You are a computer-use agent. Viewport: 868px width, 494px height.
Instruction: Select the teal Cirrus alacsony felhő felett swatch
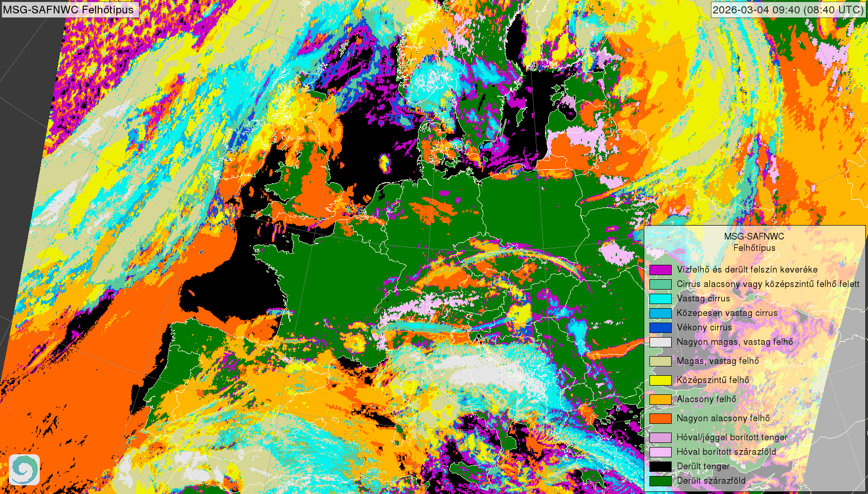coord(660,284)
